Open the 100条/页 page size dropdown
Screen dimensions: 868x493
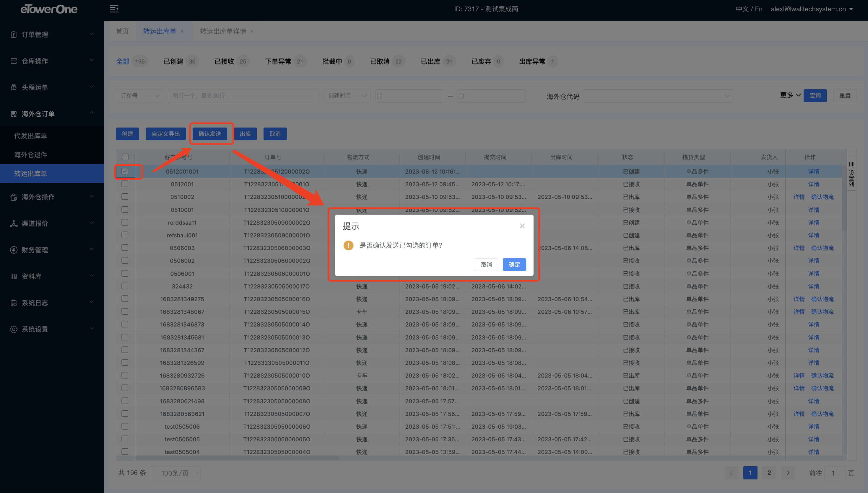[176, 473]
